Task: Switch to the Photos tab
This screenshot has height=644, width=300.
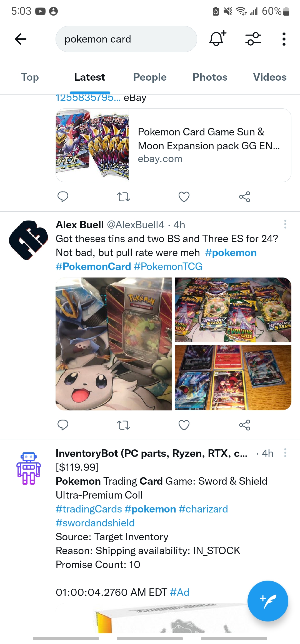Action: click(x=210, y=77)
